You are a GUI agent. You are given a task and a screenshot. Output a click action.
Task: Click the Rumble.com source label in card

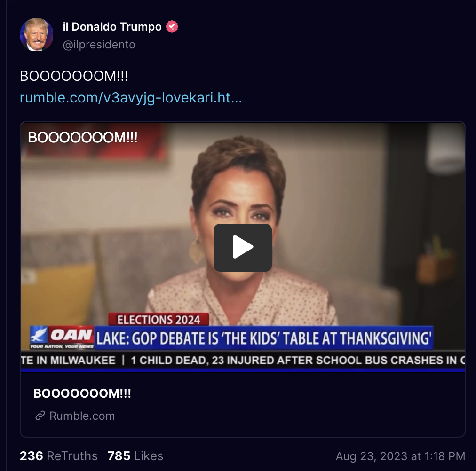82,416
